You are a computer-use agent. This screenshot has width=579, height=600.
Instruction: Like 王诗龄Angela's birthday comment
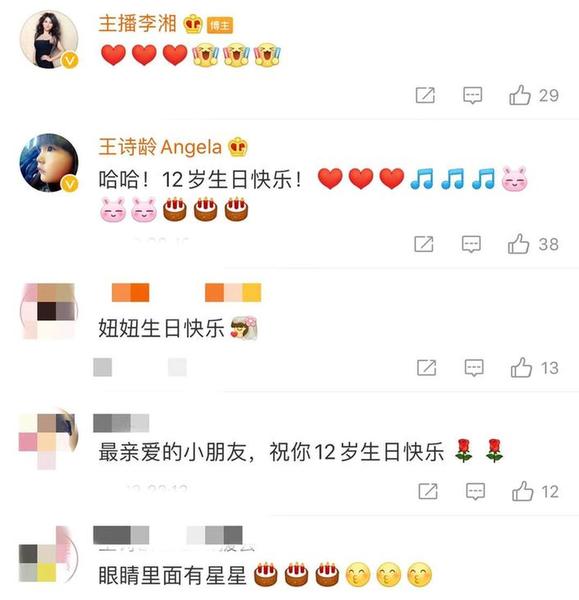coord(519,244)
